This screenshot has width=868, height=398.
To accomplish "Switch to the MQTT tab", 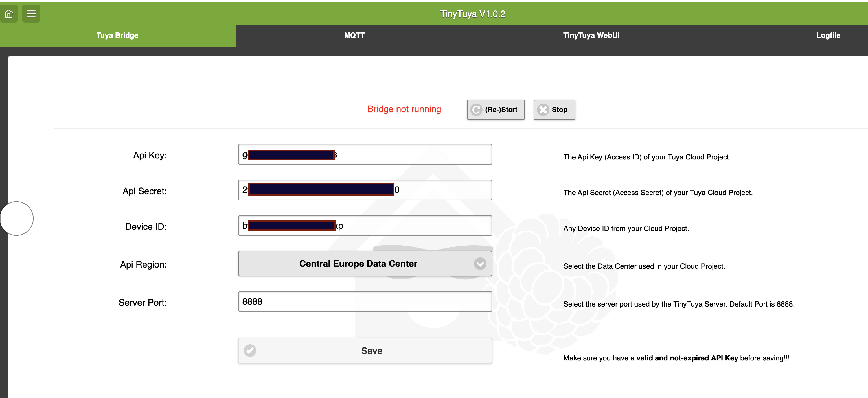I will [x=354, y=35].
